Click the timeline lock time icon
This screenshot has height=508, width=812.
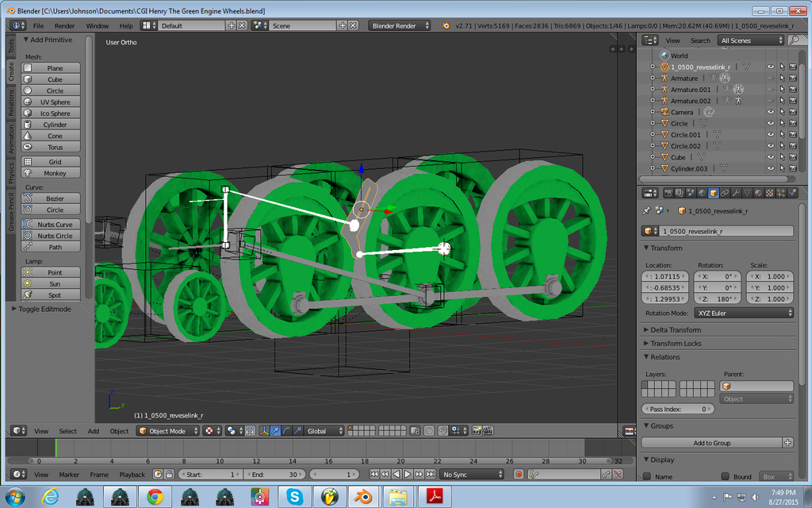(x=170, y=475)
